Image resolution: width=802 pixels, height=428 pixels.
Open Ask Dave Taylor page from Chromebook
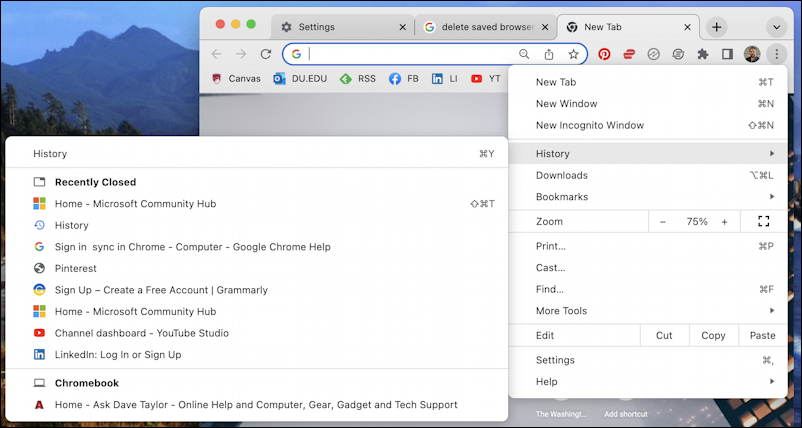point(257,405)
